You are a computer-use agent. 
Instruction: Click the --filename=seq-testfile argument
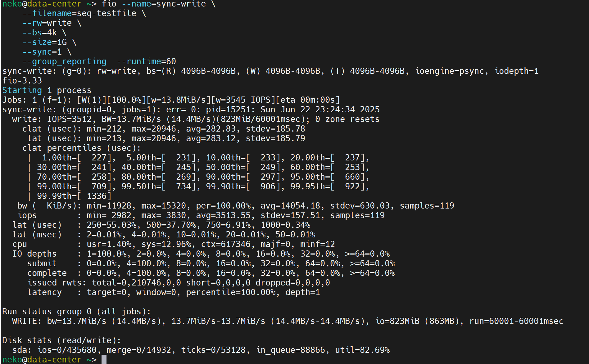click(79, 13)
